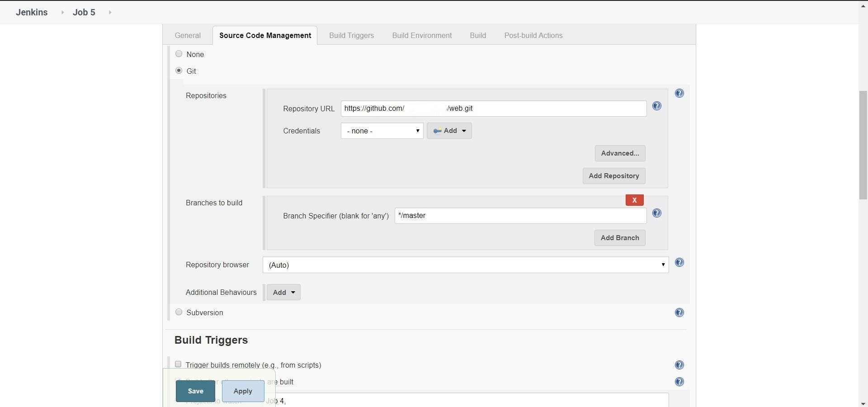This screenshot has height=407, width=868.
Task: Delete branch with the red X button
Action: click(634, 200)
